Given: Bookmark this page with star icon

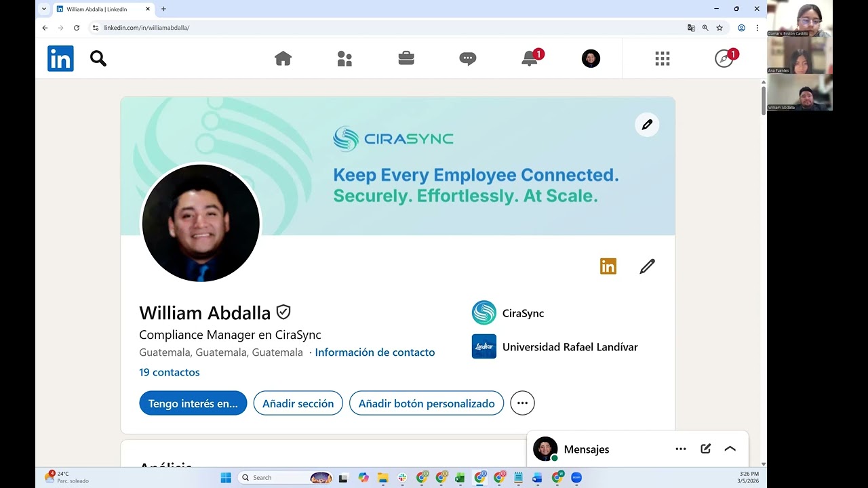Looking at the screenshot, I should point(719,28).
